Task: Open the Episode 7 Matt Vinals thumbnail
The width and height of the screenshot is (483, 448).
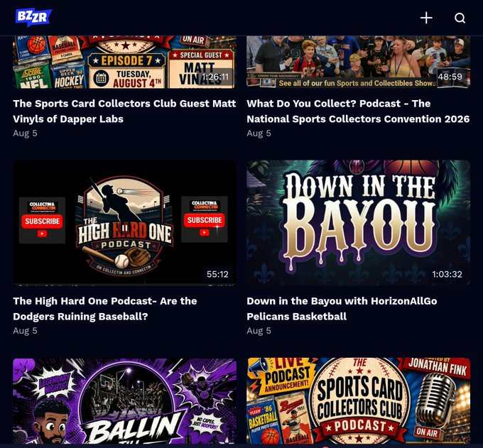Action: pos(125,62)
